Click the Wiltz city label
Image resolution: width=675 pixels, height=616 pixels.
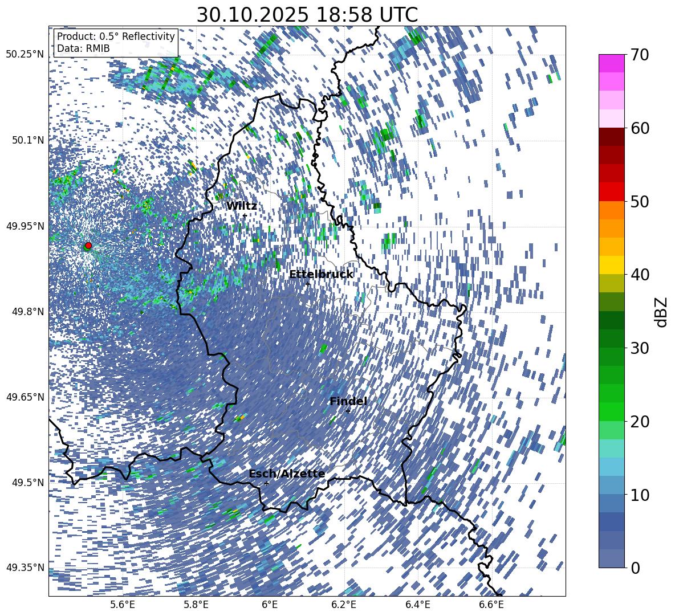tap(242, 206)
